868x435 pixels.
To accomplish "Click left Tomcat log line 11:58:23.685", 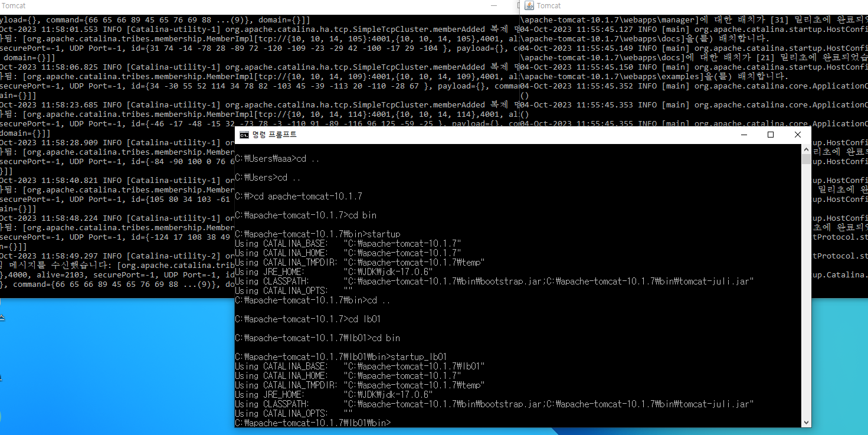I will (x=259, y=104).
